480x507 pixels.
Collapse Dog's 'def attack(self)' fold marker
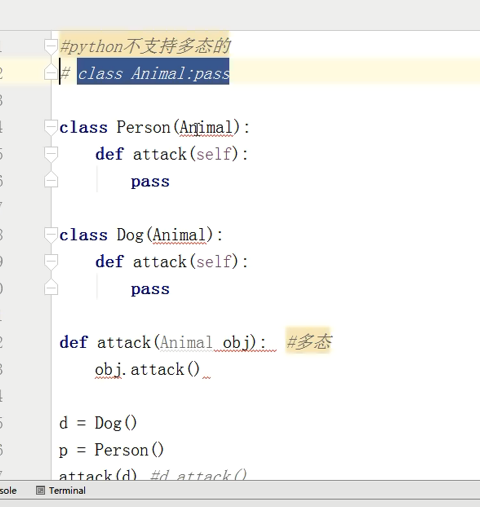coord(51,262)
